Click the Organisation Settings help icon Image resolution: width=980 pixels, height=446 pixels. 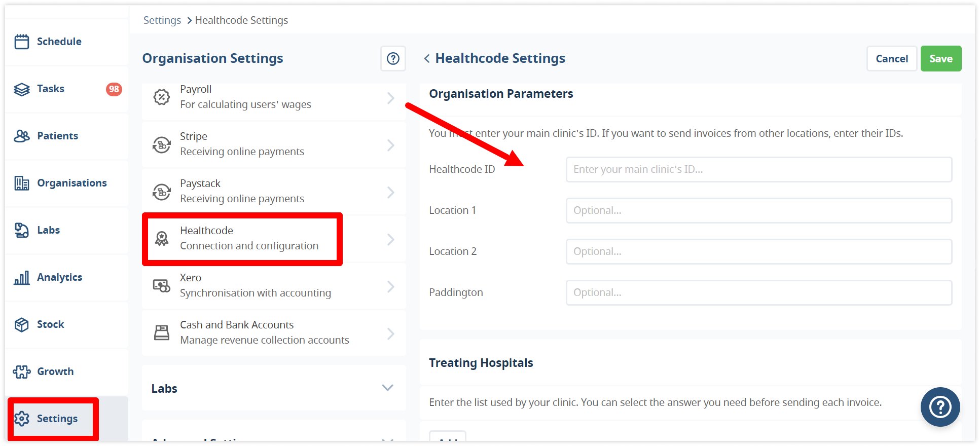pyautogui.click(x=393, y=59)
